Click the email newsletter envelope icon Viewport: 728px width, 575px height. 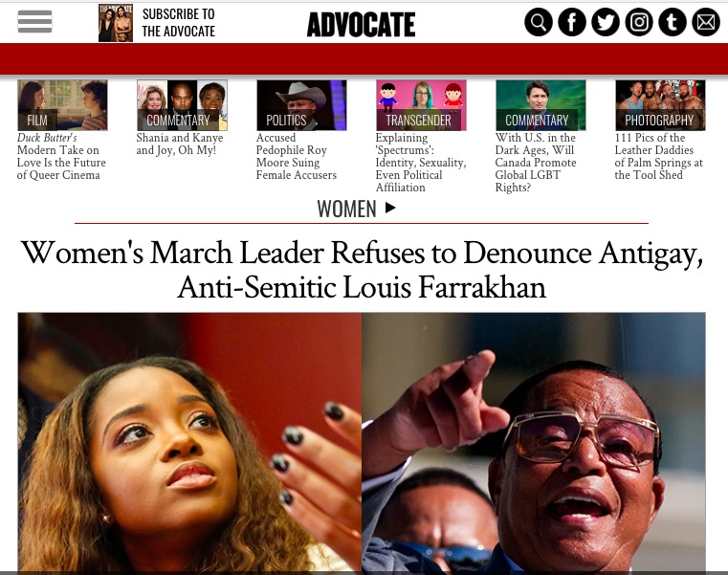[x=706, y=22]
